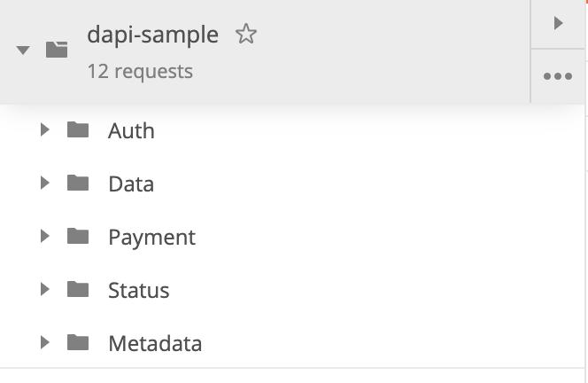This screenshot has height=383, width=588.
Task: Click the dapi-sample collection folder icon
Action: pos(57,50)
